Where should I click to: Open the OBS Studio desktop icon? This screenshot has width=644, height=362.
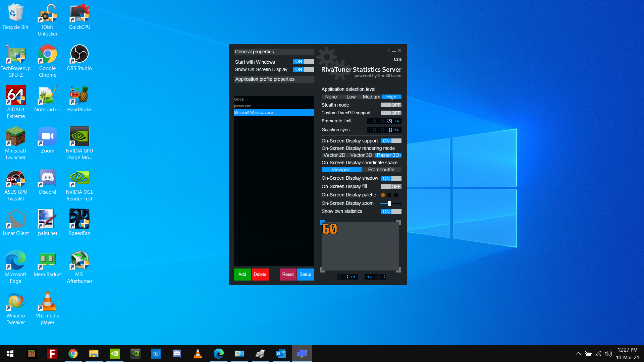[79, 54]
